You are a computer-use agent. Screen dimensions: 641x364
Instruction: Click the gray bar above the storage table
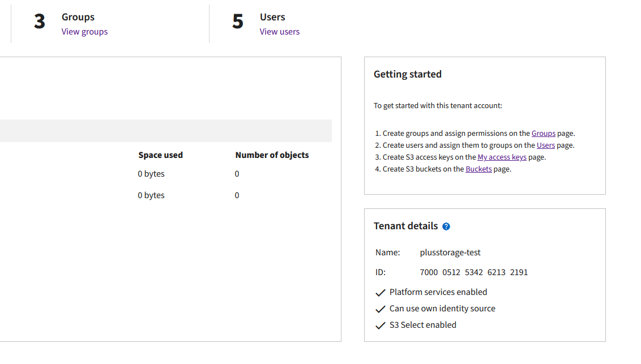pyautogui.click(x=166, y=131)
